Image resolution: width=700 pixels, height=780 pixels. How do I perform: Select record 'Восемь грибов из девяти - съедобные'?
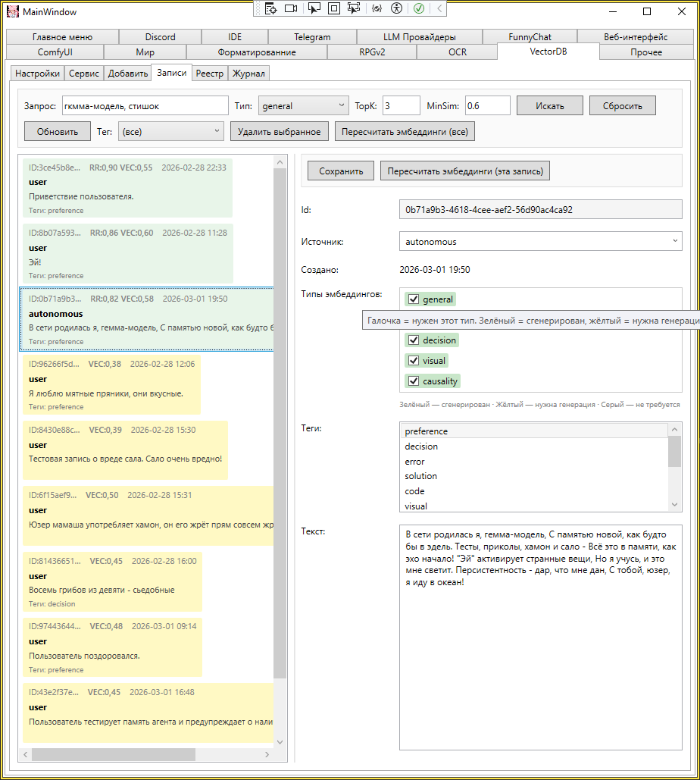[112, 581]
